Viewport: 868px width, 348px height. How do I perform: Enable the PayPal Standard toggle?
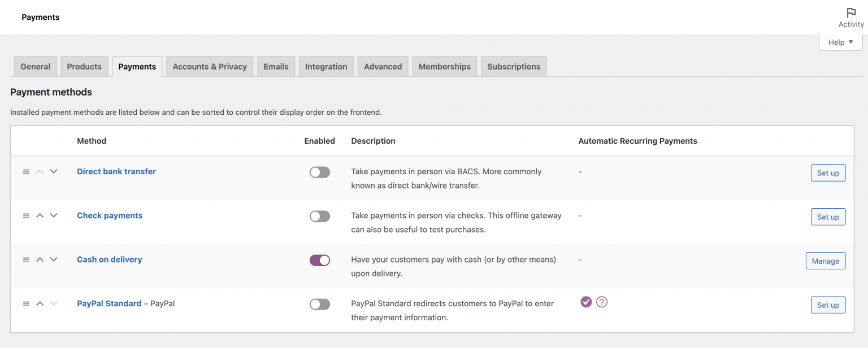pyautogui.click(x=319, y=304)
